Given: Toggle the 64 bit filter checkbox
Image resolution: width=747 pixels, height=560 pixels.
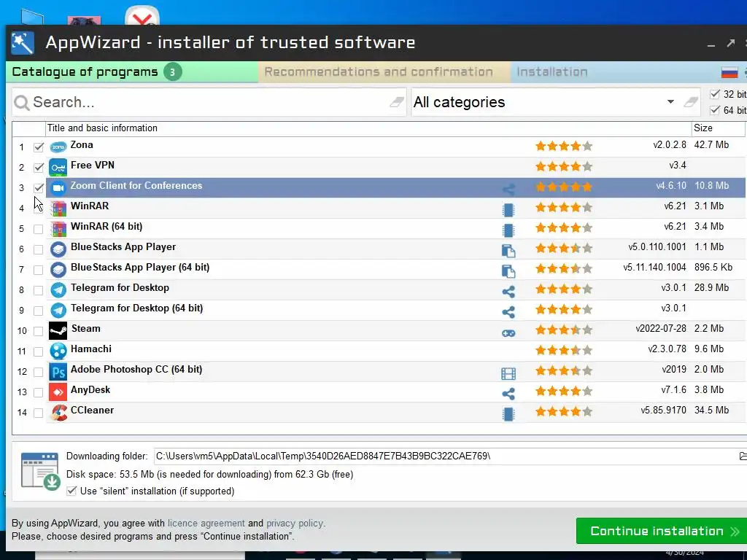Looking at the screenshot, I should pos(715,110).
